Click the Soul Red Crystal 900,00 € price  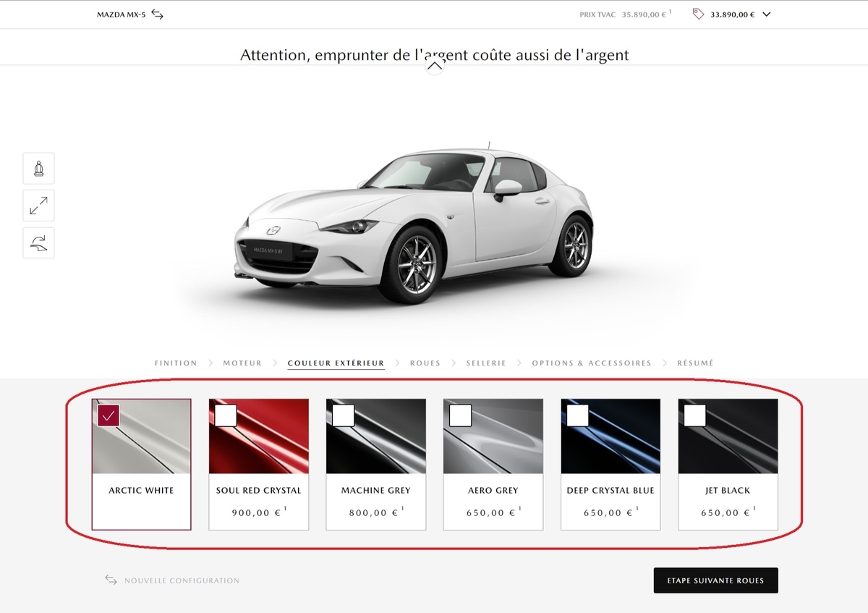pyautogui.click(x=259, y=512)
